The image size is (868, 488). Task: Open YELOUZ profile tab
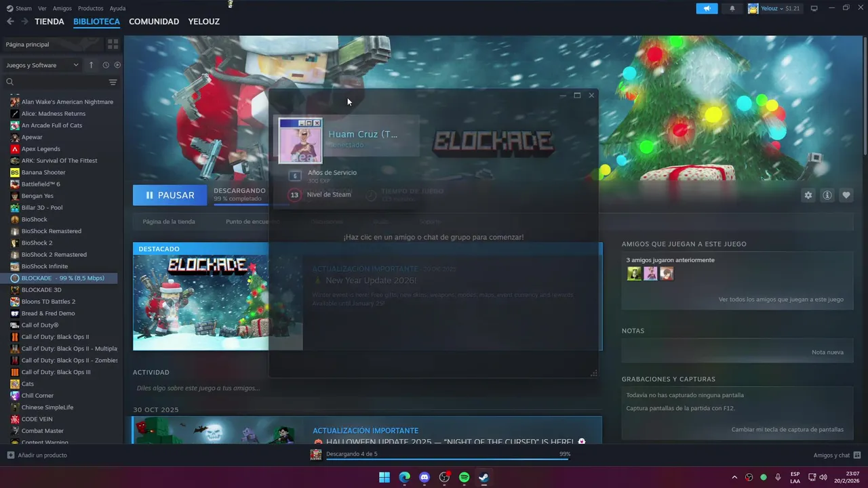[x=204, y=22]
